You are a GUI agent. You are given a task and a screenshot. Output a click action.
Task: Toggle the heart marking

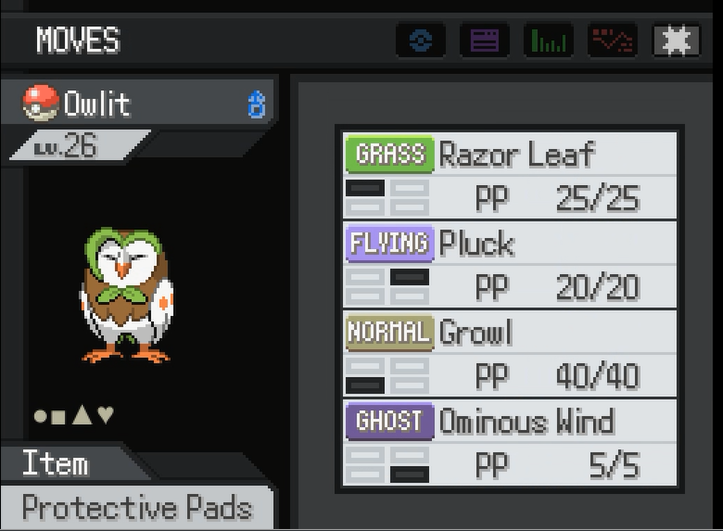(x=106, y=415)
